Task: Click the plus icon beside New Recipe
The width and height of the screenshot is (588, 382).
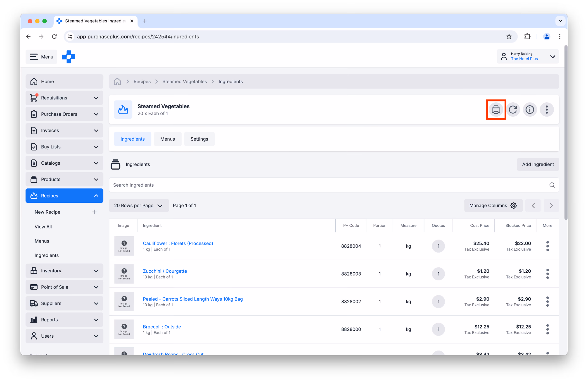Action: [94, 212]
